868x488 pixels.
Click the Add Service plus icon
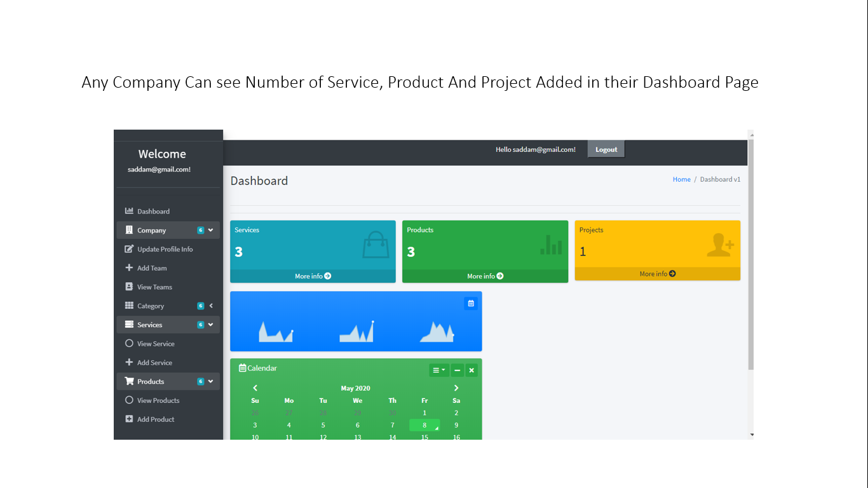[129, 362]
